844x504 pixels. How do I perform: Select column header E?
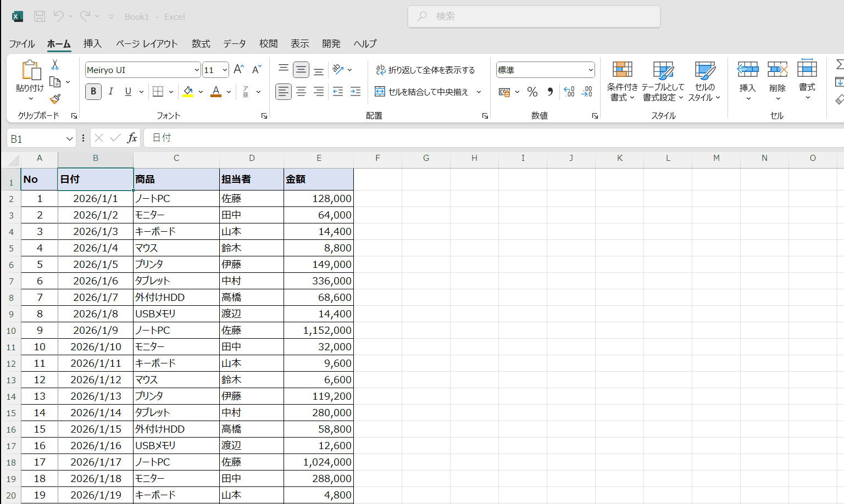click(319, 158)
